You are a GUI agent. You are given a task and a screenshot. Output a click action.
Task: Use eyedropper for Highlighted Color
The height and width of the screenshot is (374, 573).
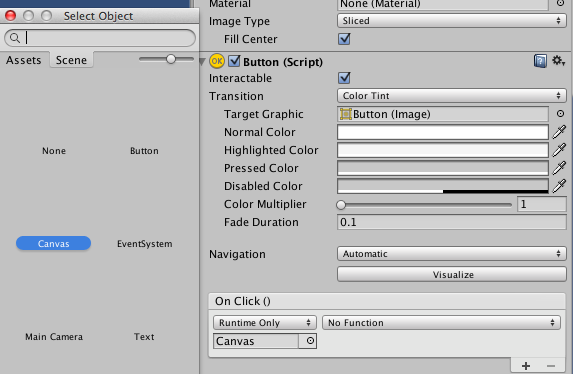pos(559,150)
